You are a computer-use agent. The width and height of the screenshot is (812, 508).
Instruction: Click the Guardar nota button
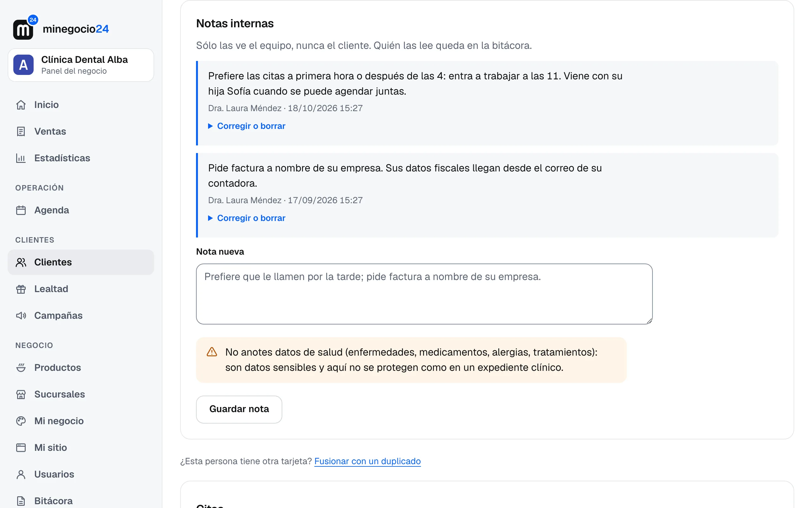239,409
